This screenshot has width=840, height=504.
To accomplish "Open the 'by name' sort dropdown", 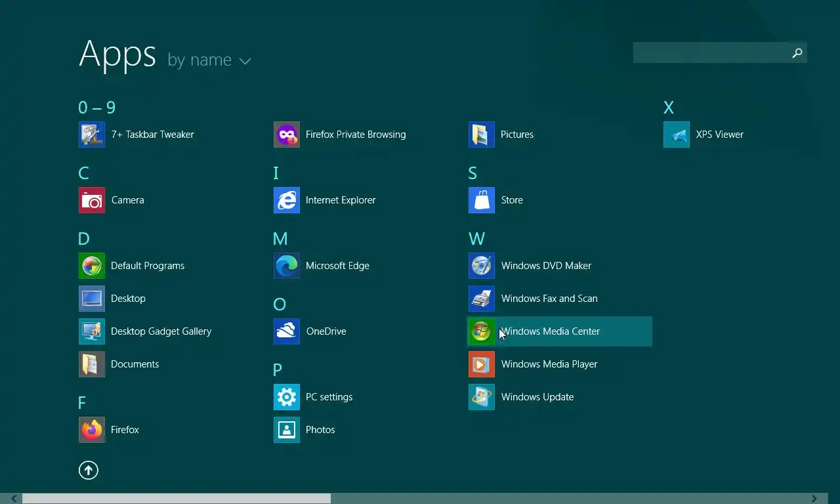I will click(x=209, y=60).
